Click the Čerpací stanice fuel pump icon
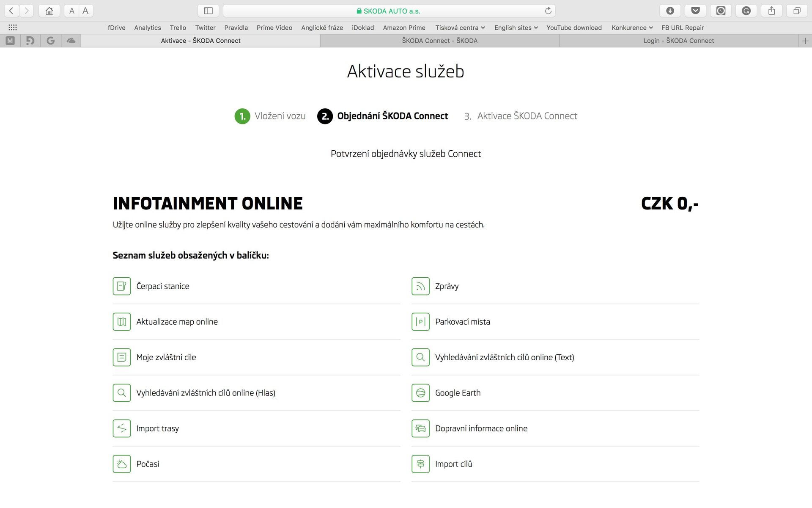 [x=121, y=286]
